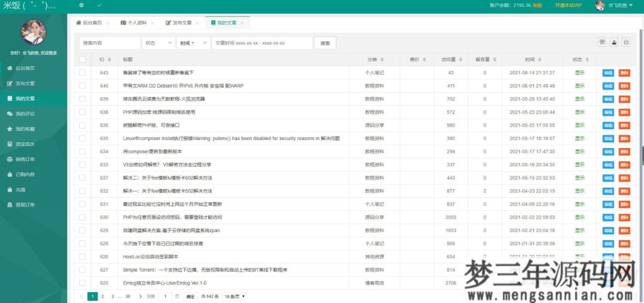Click the 搜索 button
This screenshot has height=303, width=644.
tap(325, 43)
